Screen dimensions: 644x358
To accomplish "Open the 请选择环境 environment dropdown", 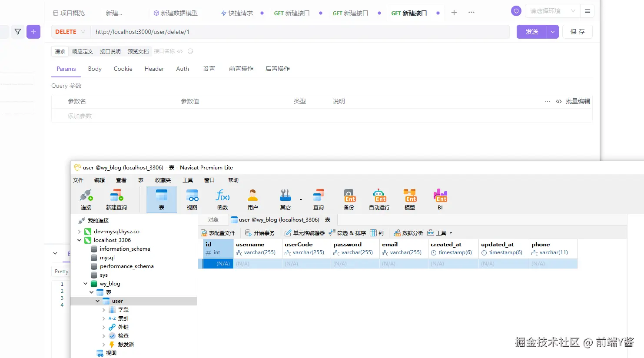I will [x=552, y=11].
